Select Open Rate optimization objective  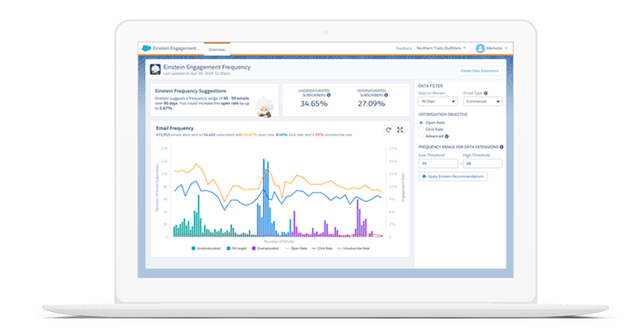point(421,122)
